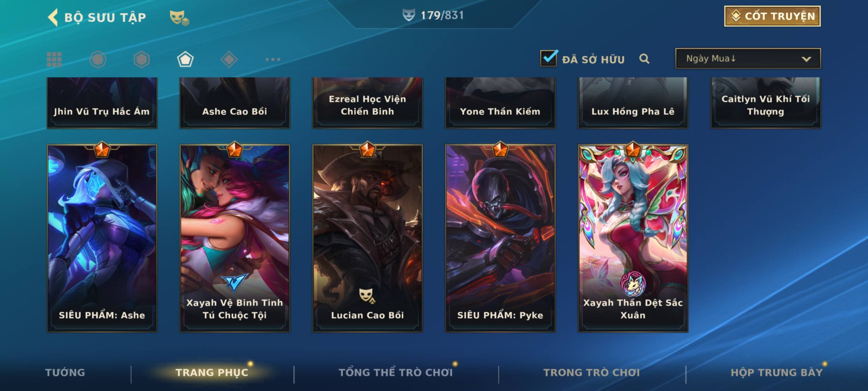Open the Hộp Trưng Bày tab
868x391 pixels.
tap(776, 373)
